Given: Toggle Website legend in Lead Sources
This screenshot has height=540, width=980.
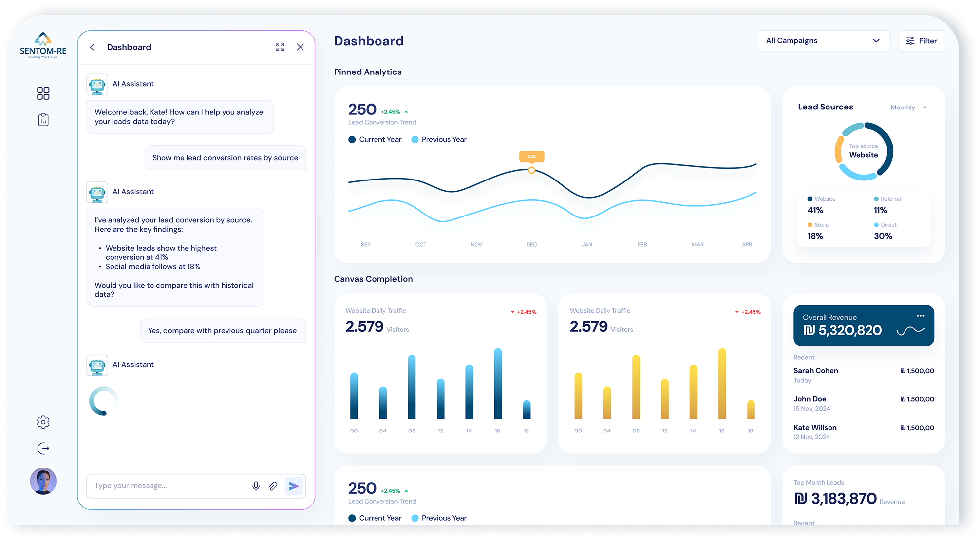Looking at the screenshot, I should (x=822, y=199).
